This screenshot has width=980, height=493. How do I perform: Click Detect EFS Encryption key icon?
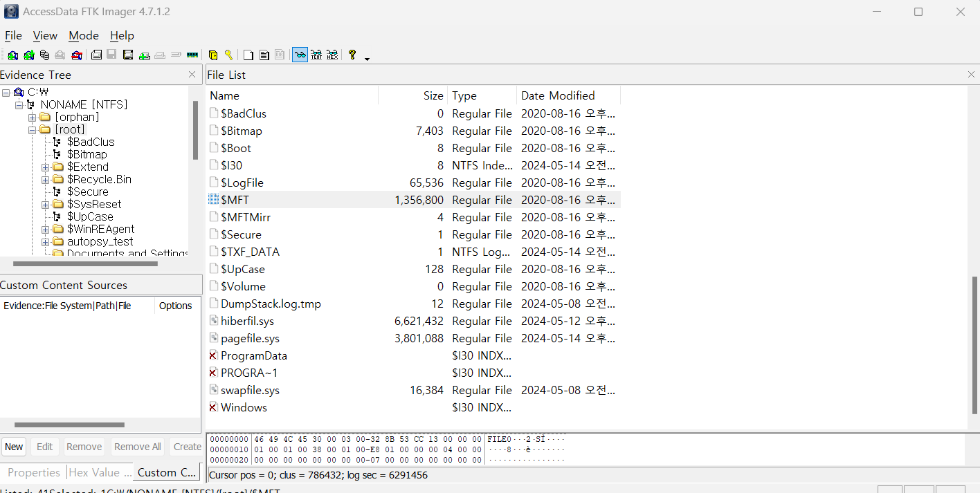pos(228,55)
